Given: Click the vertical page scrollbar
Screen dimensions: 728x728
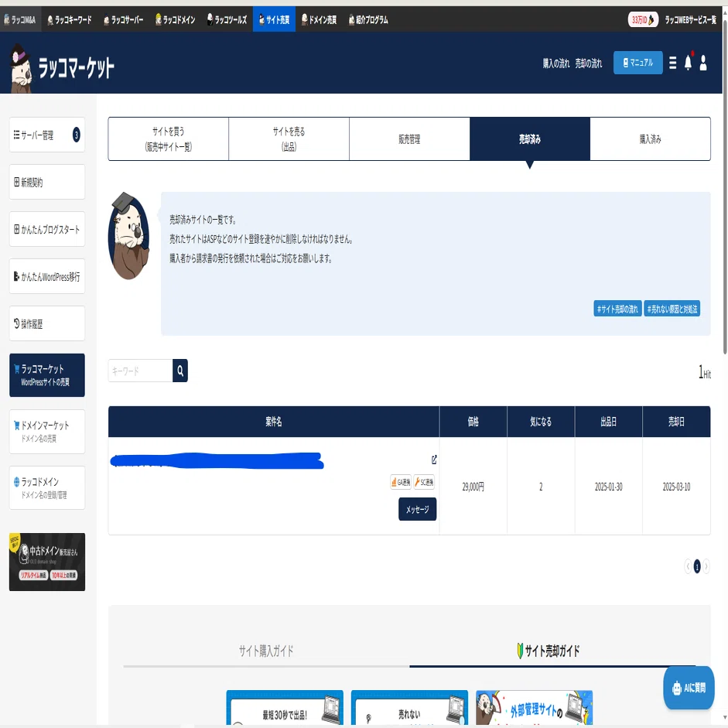Looking at the screenshot, I should click(x=725, y=186).
